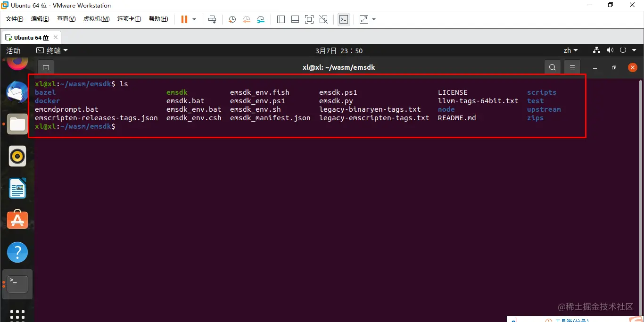Image resolution: width=644 pixels, height=322 pixels.
Task: Launch LibreOffice Writer from the dock
Action: (17, 188)
